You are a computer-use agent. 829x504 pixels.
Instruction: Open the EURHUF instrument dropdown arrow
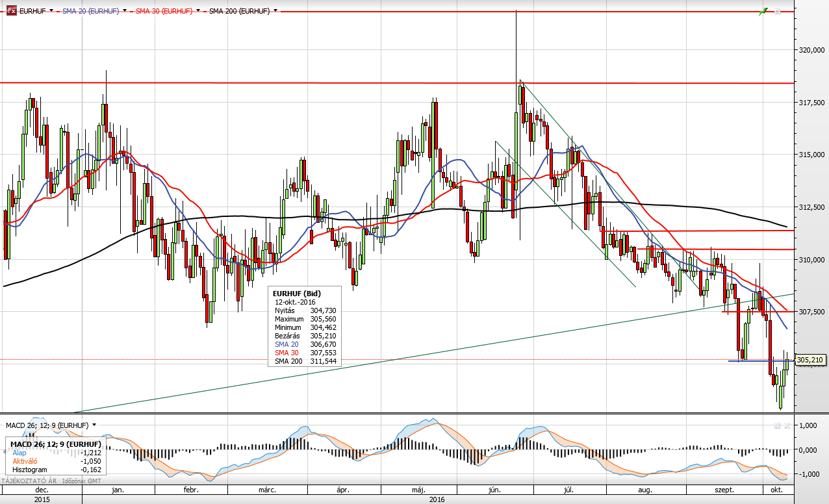[x=52, y=11]
